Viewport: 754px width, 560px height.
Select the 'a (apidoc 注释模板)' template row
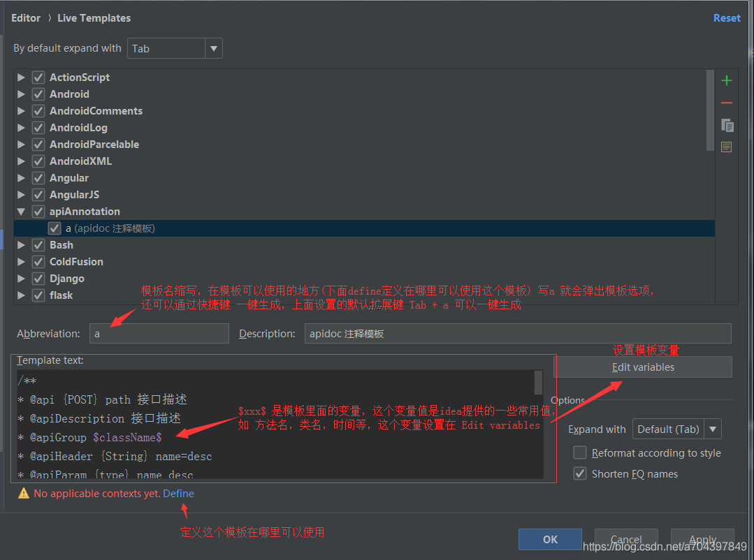pyautogui.click(x=364, y=228)
